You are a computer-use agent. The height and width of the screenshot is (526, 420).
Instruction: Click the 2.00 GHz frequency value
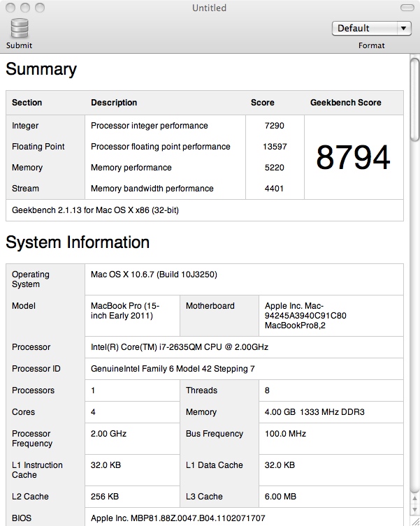[108, 434]
